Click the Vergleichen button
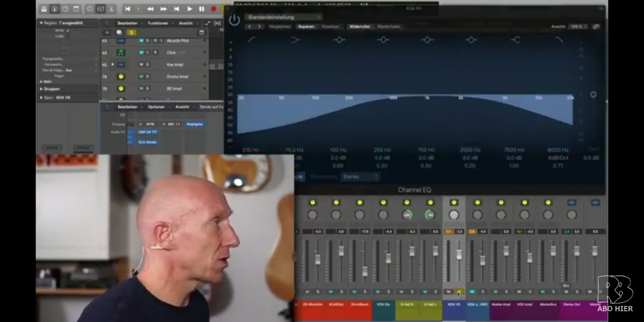Viewport: 644px width, 322px height. tap(280, 26)
